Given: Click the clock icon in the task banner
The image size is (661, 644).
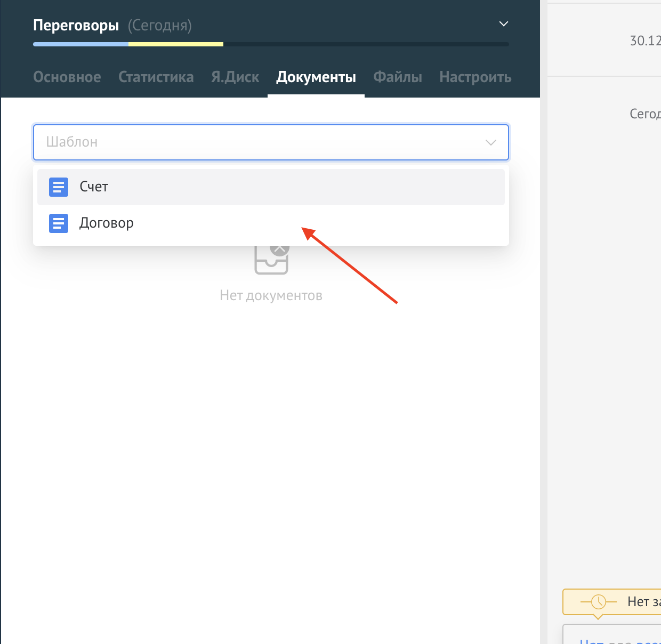Looking at the screenshot, I should [x=598, y=602].
